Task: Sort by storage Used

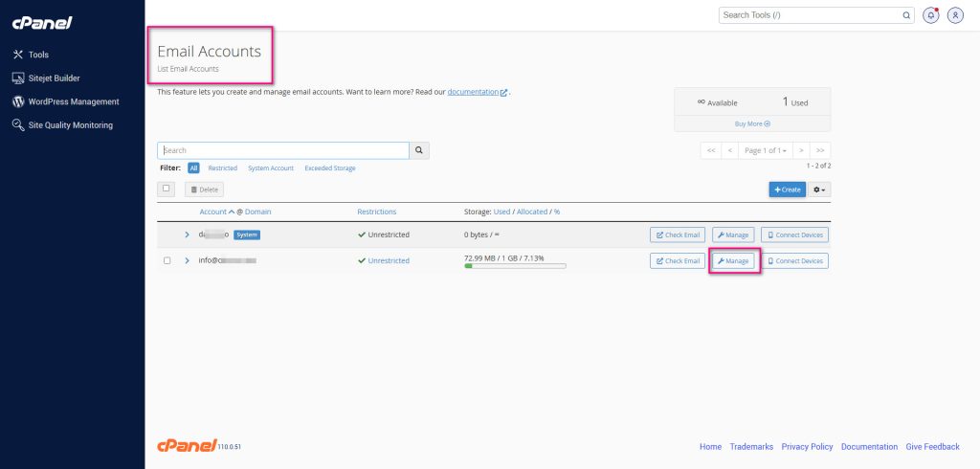Action: (501, 212)
